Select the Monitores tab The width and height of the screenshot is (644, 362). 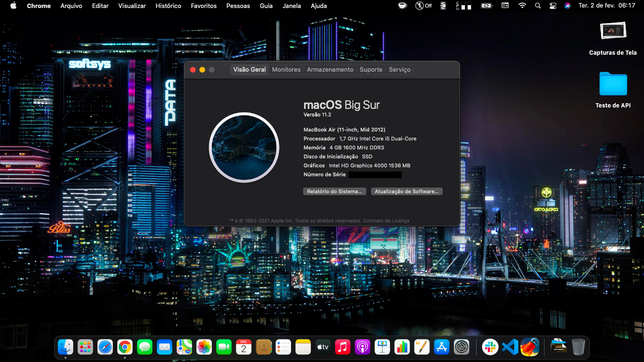click(286, 69)
